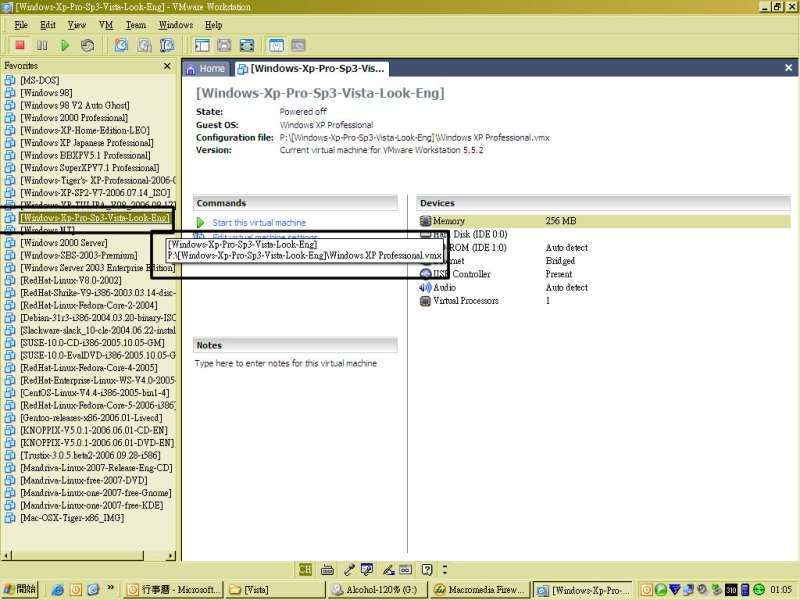Select [RedHat-Linux-Fedora-Core-2-2004] in Favorites

[x=89, y=305]
